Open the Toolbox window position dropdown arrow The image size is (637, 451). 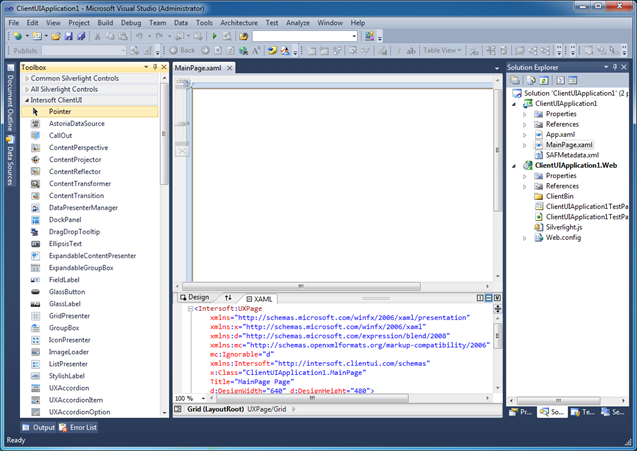[x=146, y=67]
